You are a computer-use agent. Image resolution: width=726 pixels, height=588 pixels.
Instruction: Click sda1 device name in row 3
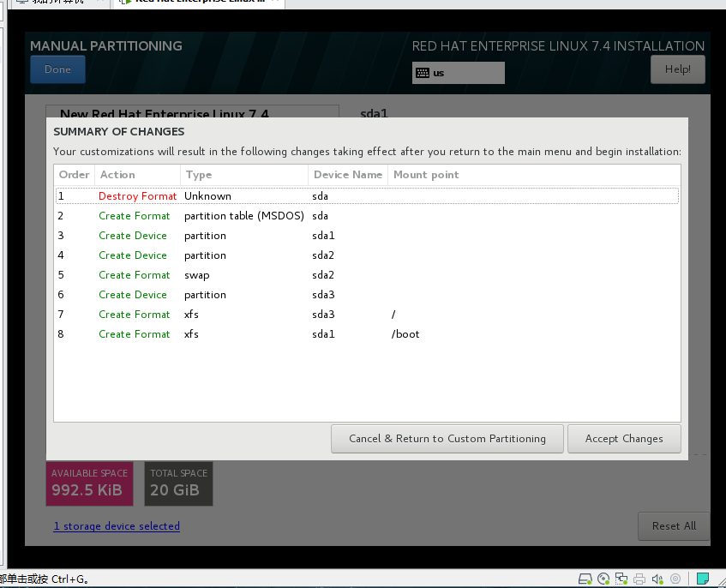[x=323, y=236]
